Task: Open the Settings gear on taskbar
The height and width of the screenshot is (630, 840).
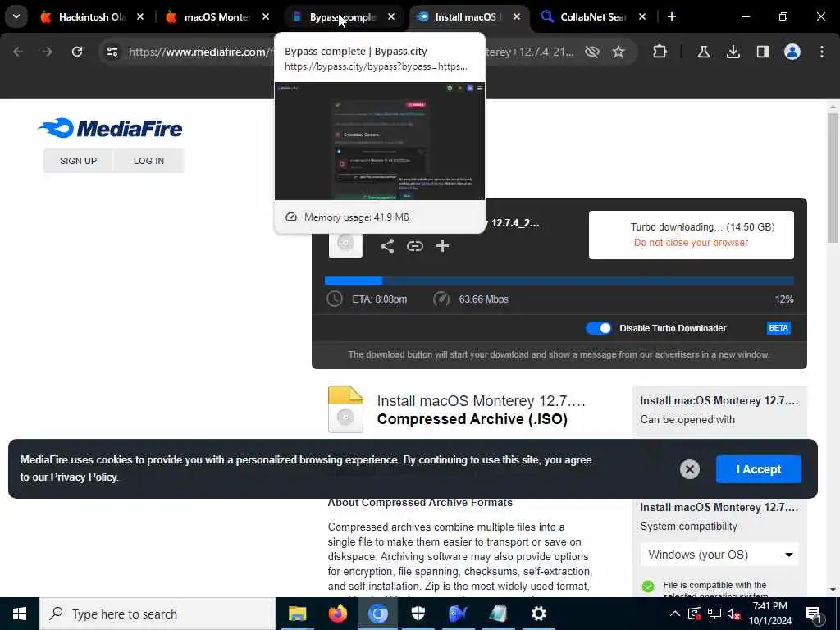Action: pyautogui.click(x=538, y=614)
